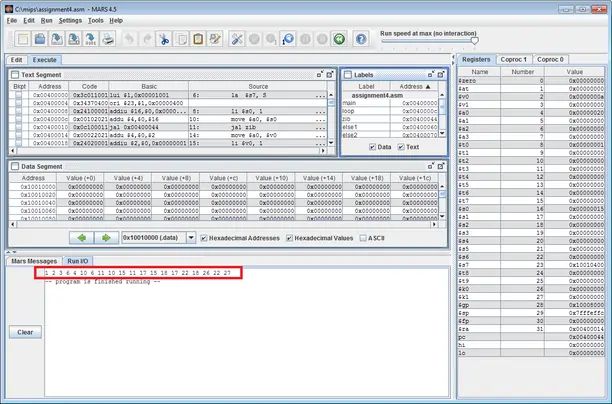
Task: Click Text Segment scrollbar down arrow
Action: [x=331, y=143]
